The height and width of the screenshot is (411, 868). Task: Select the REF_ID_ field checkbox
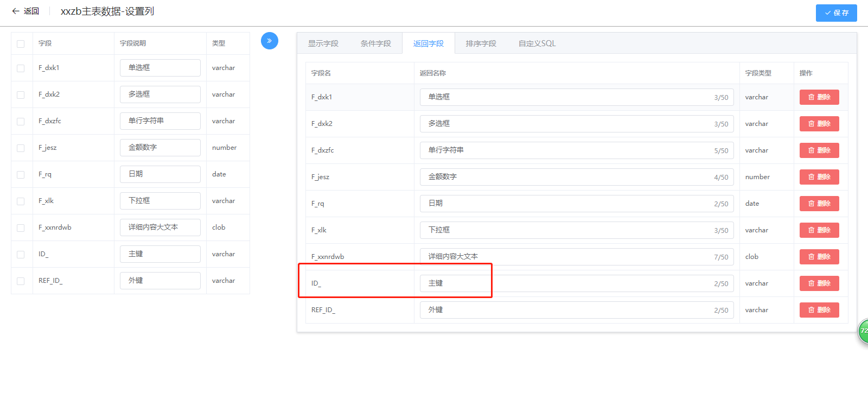(x=21, y=281)
